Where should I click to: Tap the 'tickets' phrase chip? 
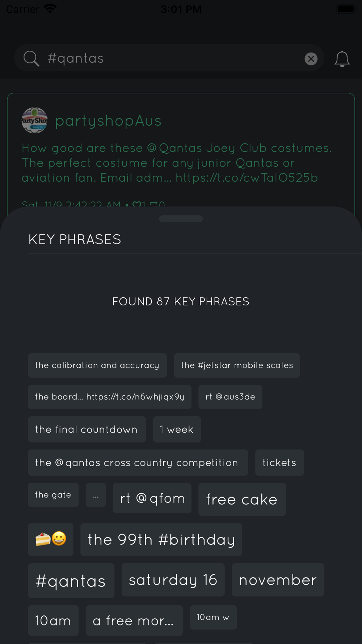pos(279,463)
